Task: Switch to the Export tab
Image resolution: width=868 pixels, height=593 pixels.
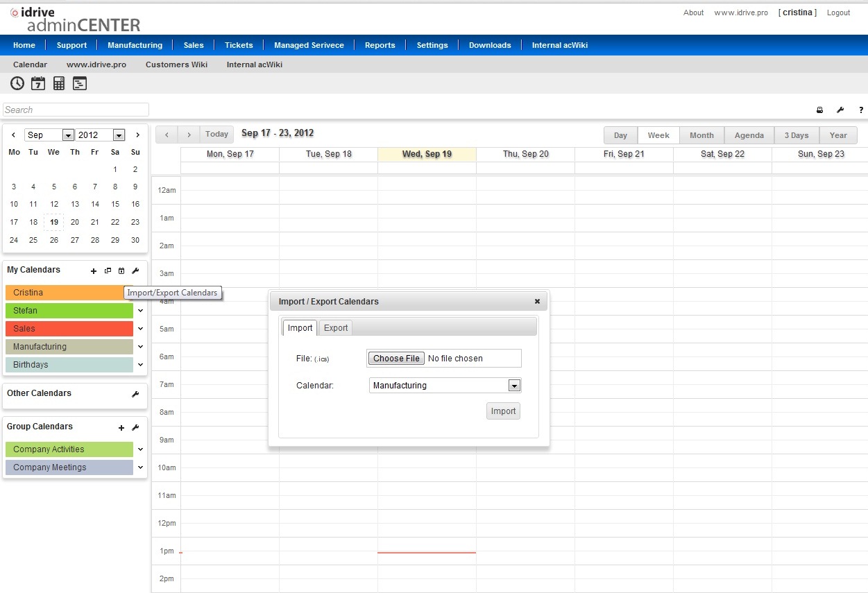Action: coord(336,328)
